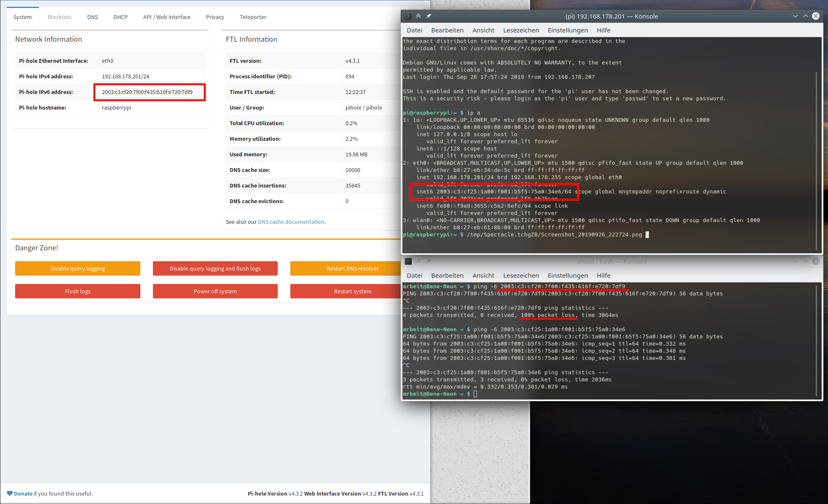Open the shade dropdown on arbeit Konsole window
828x504 pixels.
pos(796,261)
